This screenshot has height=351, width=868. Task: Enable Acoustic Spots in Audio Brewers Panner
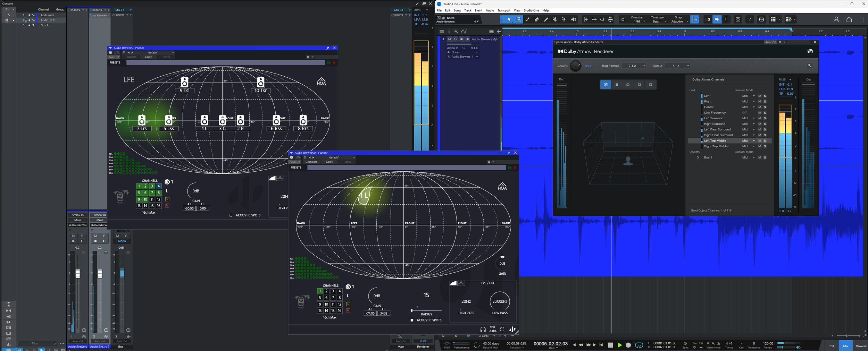(x=231, y=215)
